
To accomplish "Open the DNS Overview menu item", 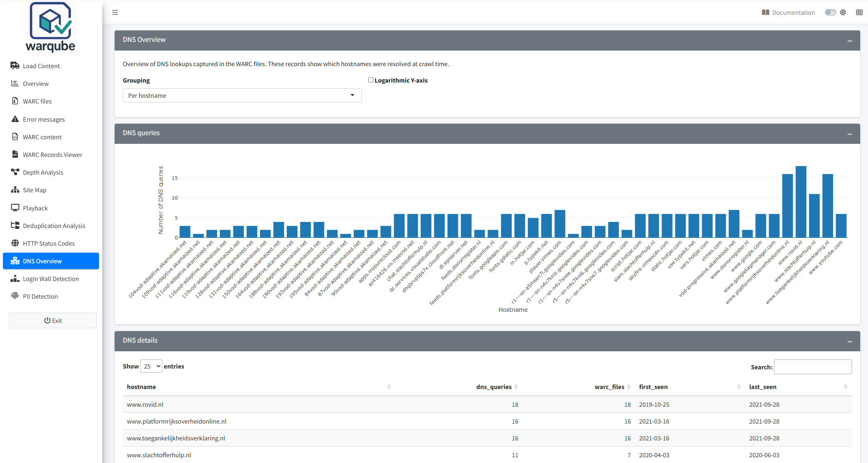I will [x=51, y=261].
